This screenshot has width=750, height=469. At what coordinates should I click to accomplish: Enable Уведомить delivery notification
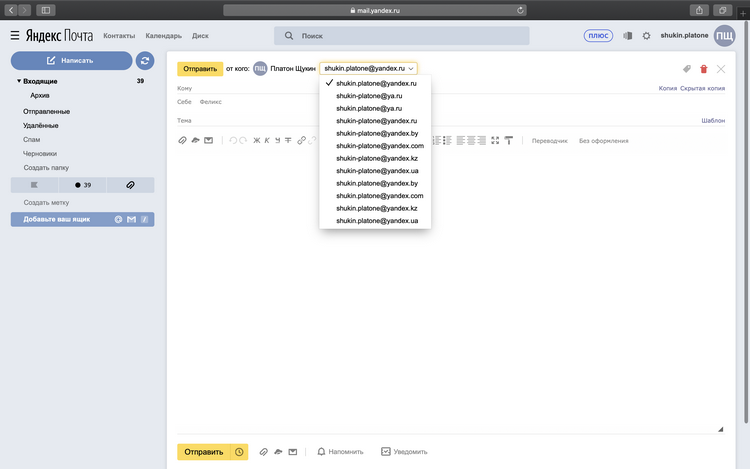coord(404,452)
